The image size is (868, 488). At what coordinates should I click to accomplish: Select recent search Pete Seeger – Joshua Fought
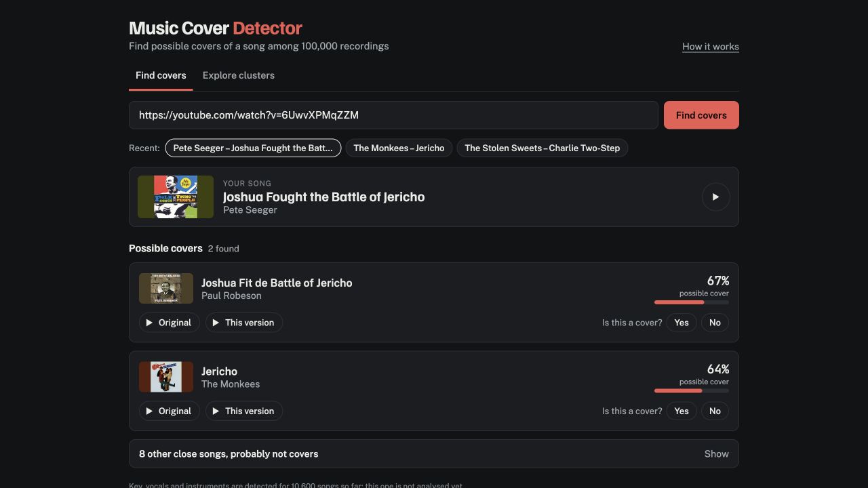(x=253, y=148)
